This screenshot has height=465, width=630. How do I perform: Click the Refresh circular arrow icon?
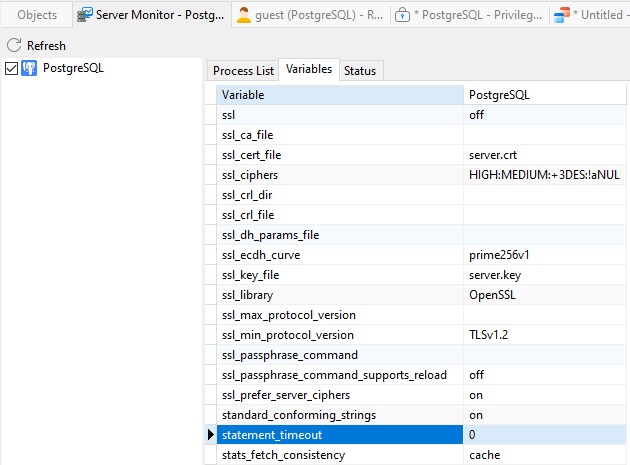coord(14,45)
